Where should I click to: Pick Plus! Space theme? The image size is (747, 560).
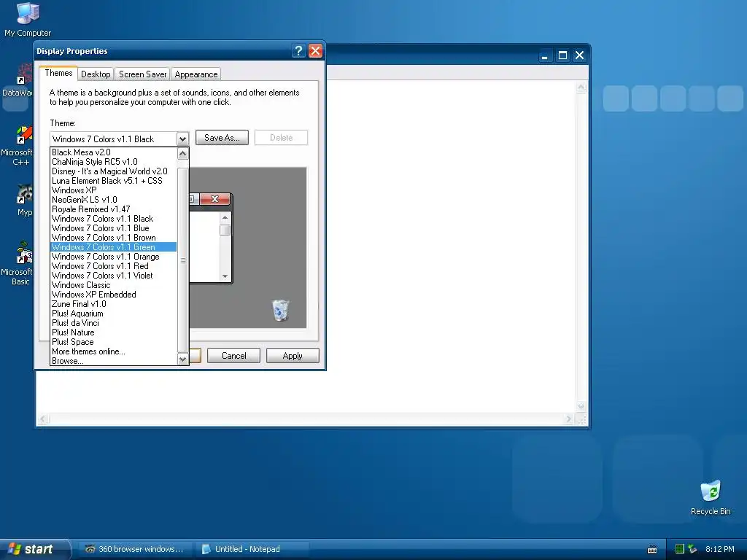coord(113,342)
